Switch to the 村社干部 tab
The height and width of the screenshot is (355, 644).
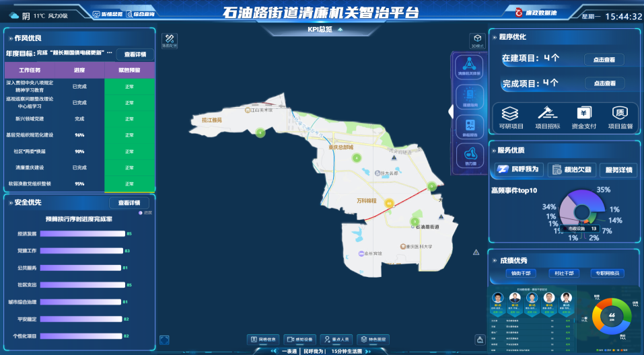click(564, 273)
